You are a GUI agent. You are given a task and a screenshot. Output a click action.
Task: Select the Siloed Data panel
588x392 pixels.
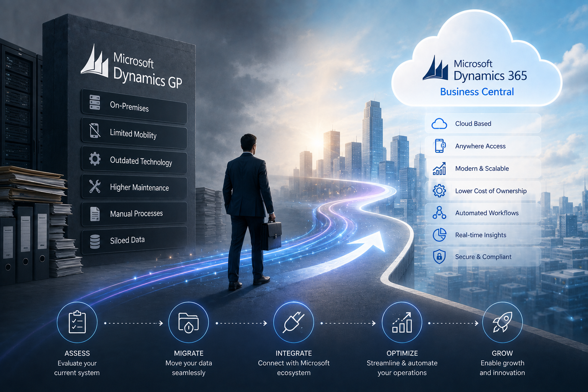tap(134, 240)
